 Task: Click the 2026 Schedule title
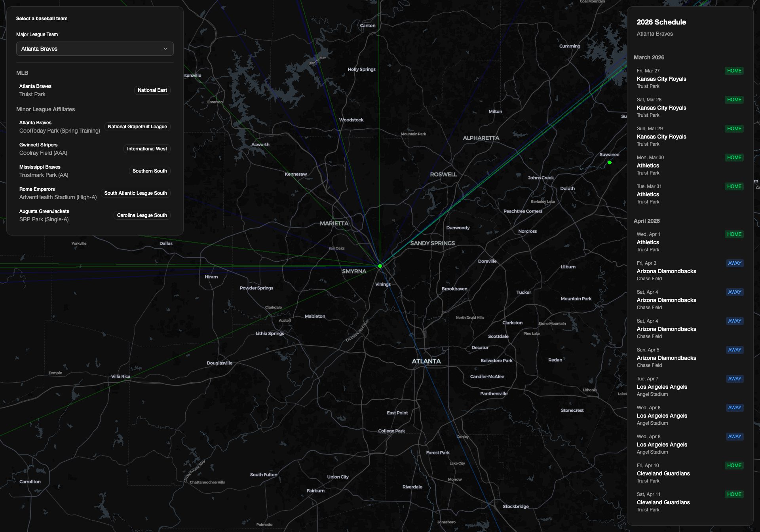[661, 22]
